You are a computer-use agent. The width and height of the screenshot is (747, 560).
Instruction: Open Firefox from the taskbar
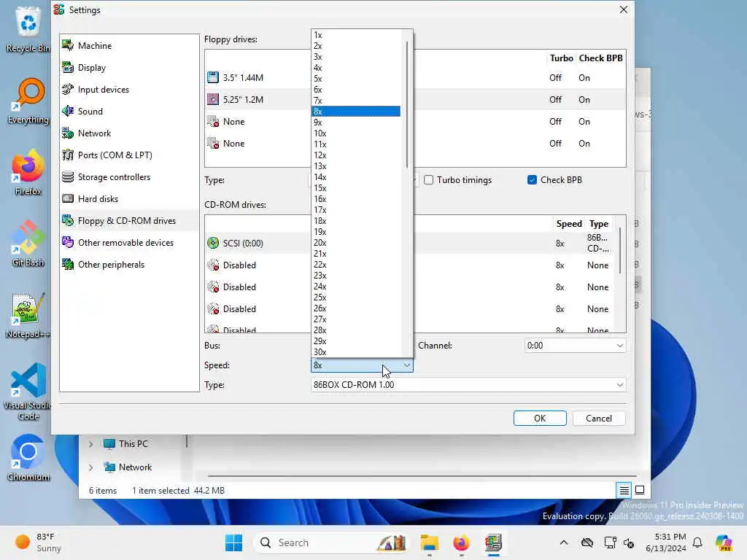[461, 542]
